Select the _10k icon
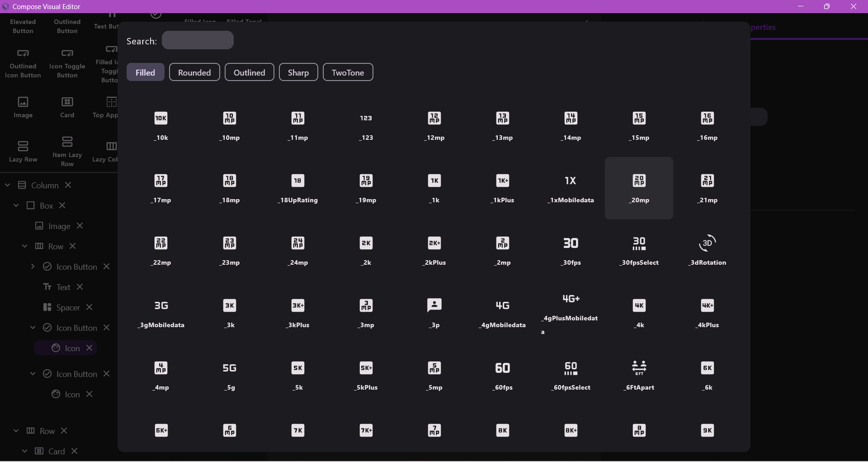The height and width of the screenshot is (462, 868). pos(161,126)
